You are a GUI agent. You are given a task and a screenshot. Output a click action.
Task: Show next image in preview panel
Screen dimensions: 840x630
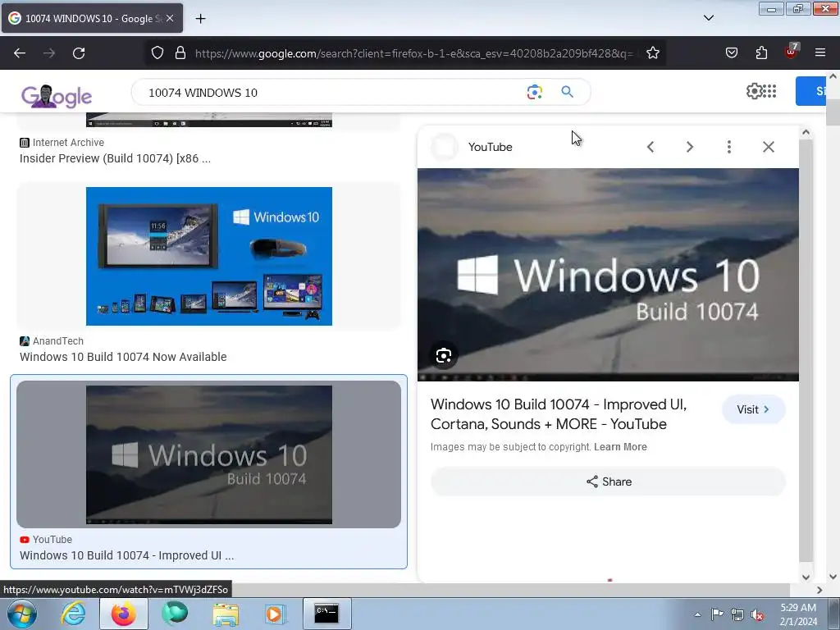pos(689,147)
